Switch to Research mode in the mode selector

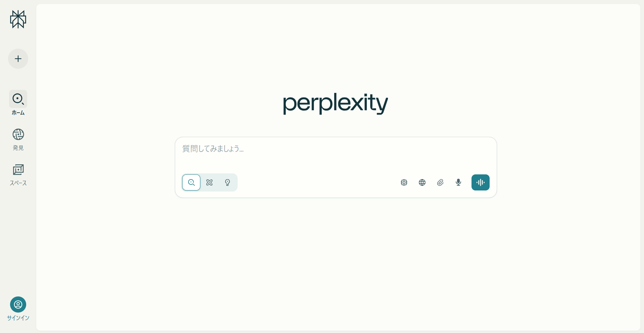coord(209,182)
